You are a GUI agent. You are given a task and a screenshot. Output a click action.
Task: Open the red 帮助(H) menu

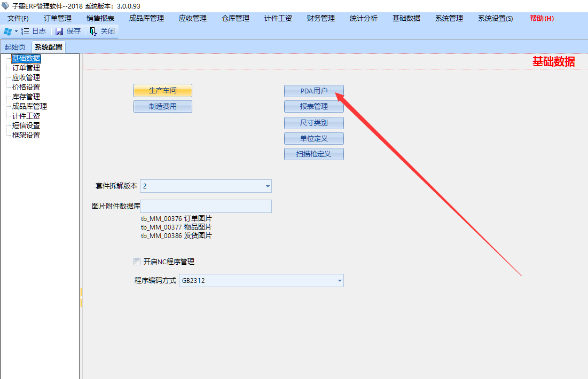coord(542,18)
